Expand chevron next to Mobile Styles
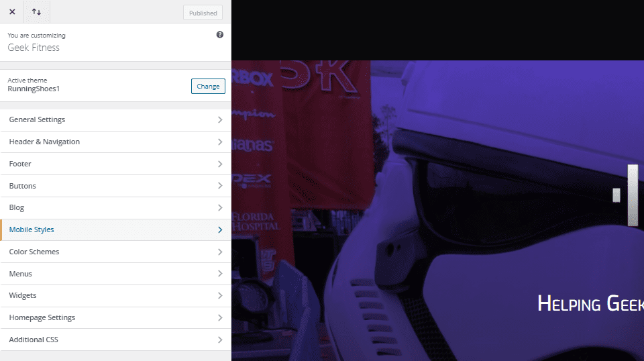The height and width of the screenshot is (361, 644). point(220,230)
